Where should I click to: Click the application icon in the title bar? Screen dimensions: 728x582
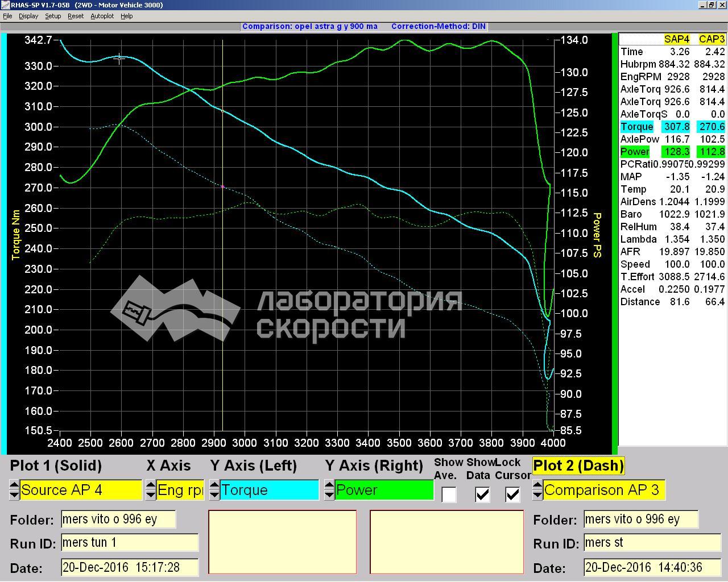[5, 5]
